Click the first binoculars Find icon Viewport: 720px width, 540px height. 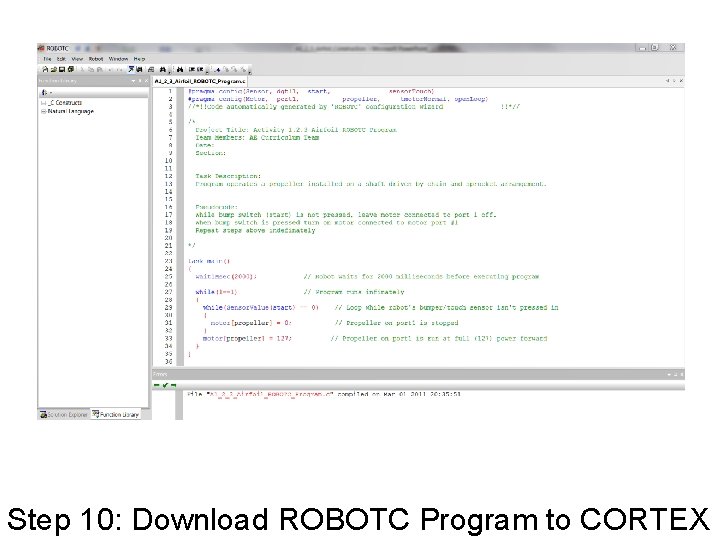pyautogui.click(x=163, y=69)
